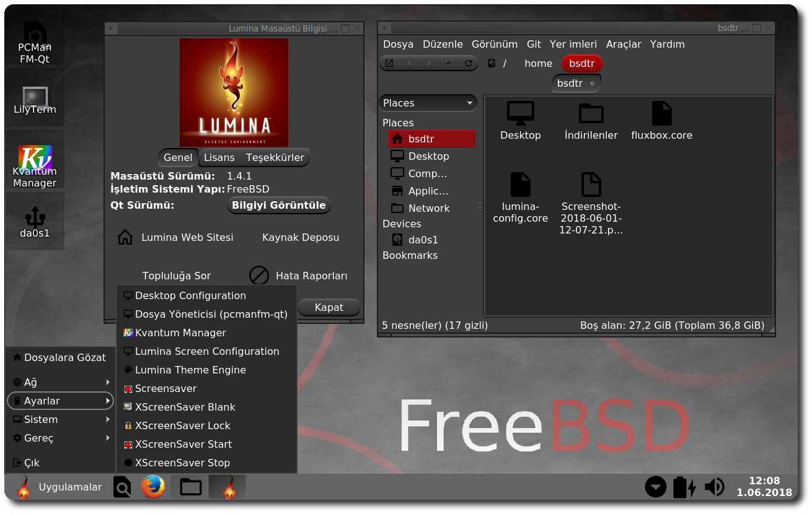Click Topluluğa Sor link

177,276
